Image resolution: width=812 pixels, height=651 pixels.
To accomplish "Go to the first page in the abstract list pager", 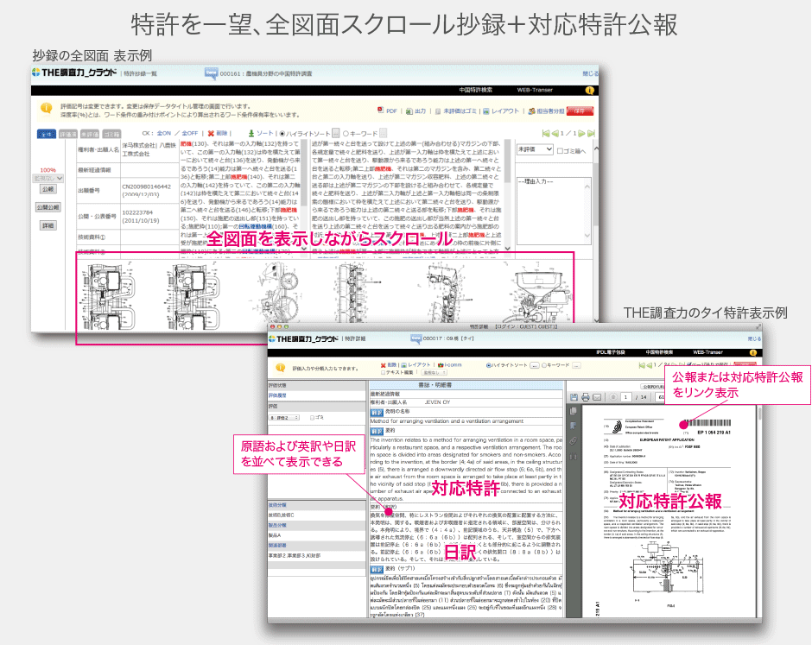I will [545, 134].
